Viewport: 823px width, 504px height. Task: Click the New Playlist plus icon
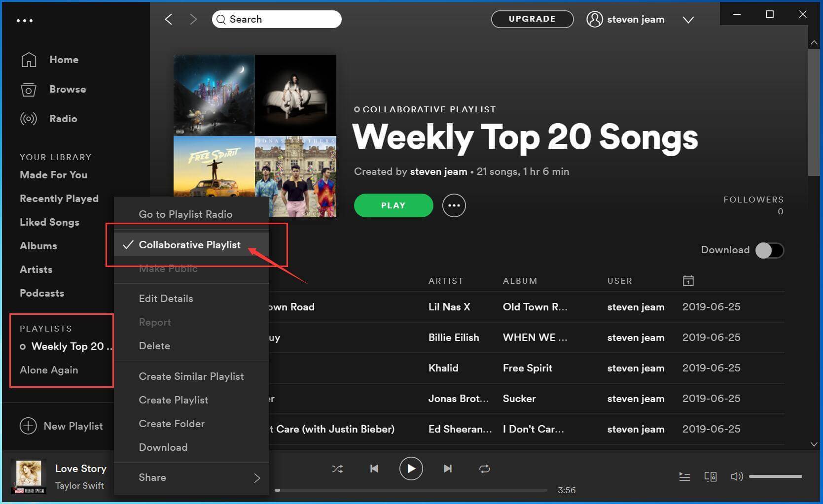point(28,426)
